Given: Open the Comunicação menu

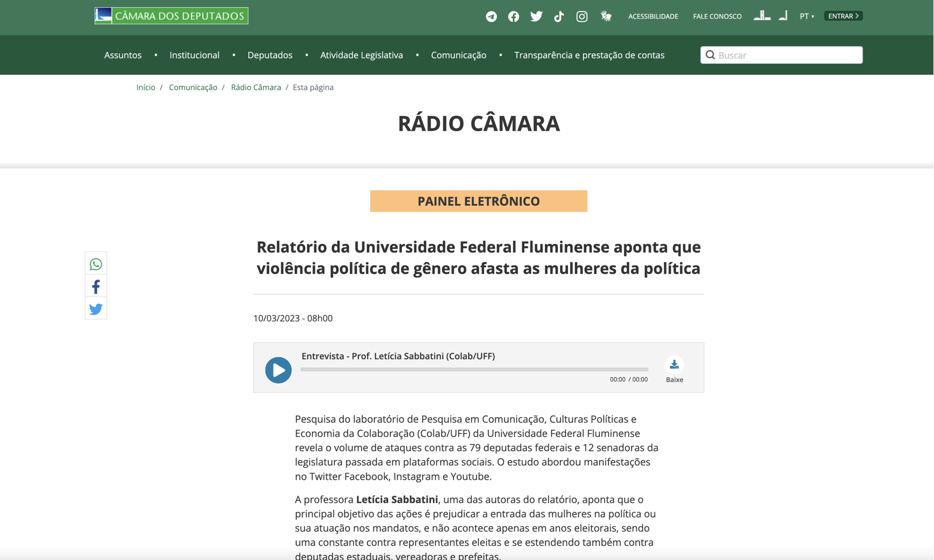Looking at the screenshot, I should [x=458, y=55].
